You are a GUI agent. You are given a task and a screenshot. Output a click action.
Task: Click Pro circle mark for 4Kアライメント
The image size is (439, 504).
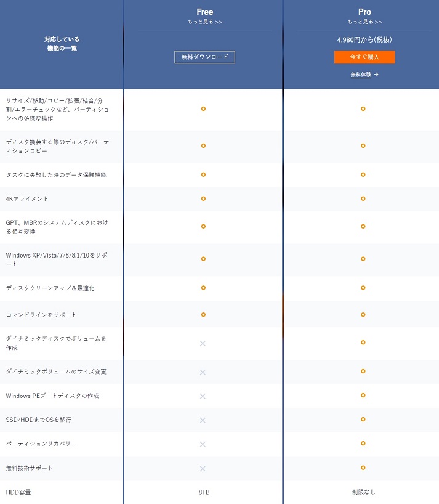coord(363,198)
